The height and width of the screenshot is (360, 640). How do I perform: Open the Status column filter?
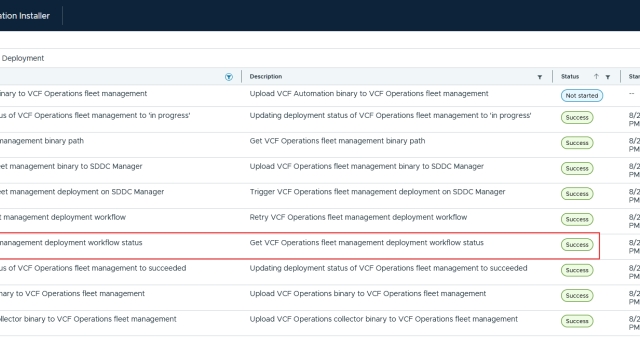click(608, 77)
